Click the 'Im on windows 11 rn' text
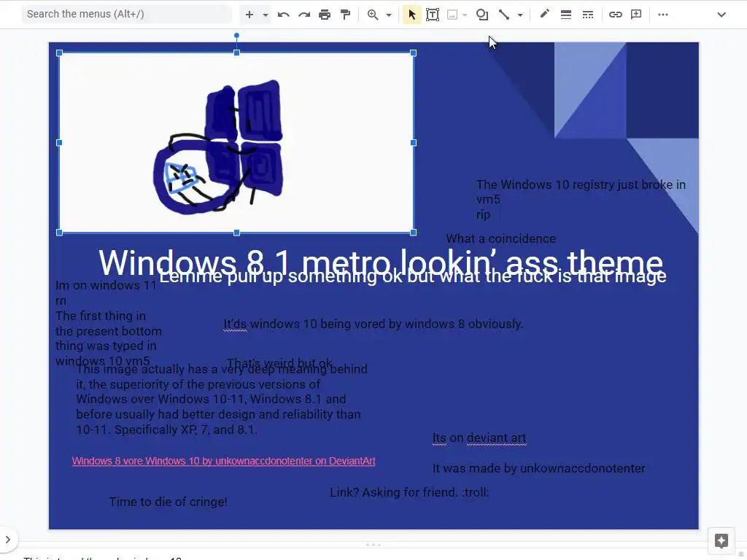This screenshot has width=747, height=560. 106,293
